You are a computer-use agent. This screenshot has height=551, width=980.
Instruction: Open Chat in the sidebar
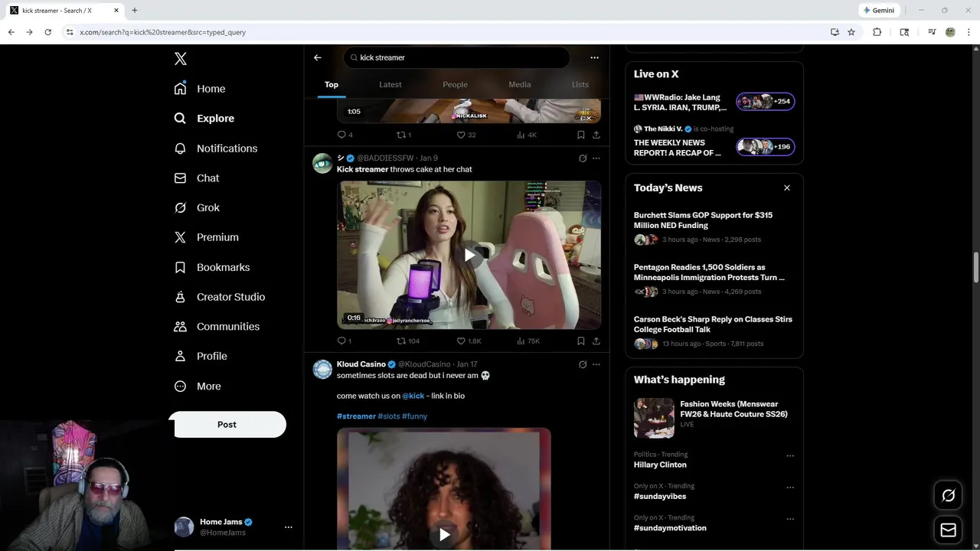(x=197, y=178)
